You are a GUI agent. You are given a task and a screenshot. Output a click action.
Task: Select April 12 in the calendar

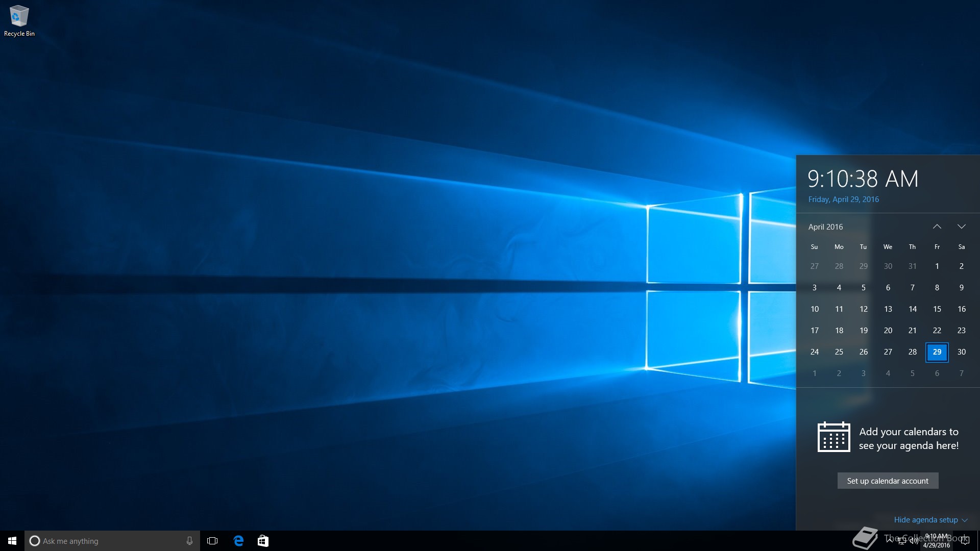(x=864, y=309)
